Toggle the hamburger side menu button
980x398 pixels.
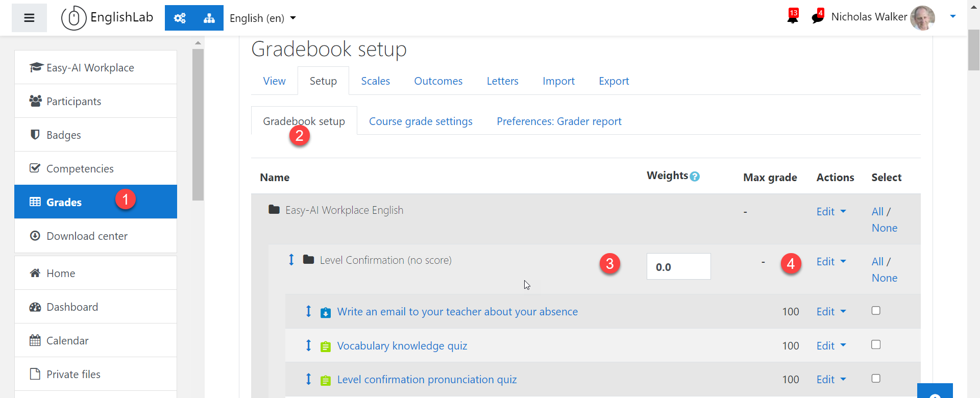(x=29, y=18)
